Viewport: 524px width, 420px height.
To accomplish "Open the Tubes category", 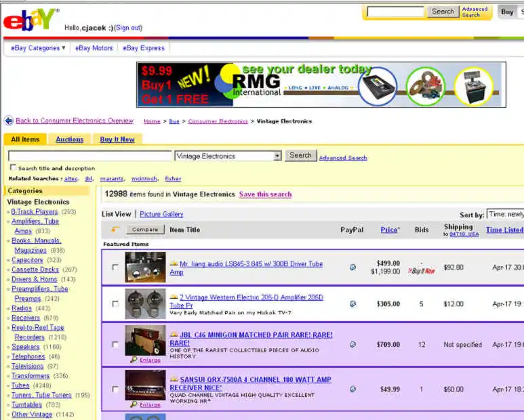I will [20, 385].
